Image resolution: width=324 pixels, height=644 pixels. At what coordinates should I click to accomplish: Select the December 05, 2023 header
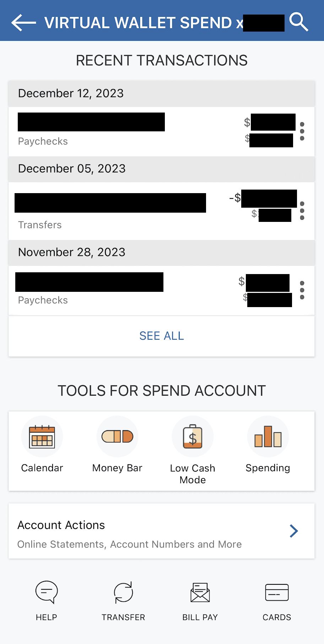72,169
